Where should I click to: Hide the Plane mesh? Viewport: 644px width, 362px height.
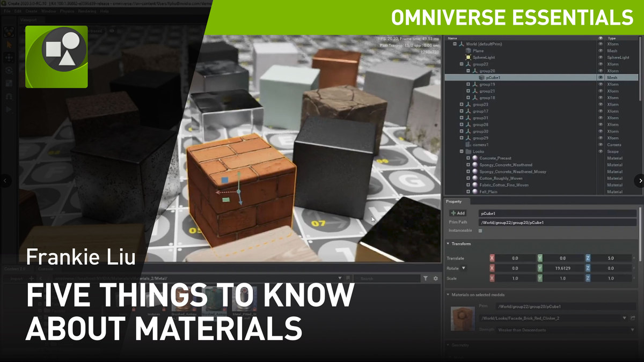pyautogui.click(x=601, y=50)
